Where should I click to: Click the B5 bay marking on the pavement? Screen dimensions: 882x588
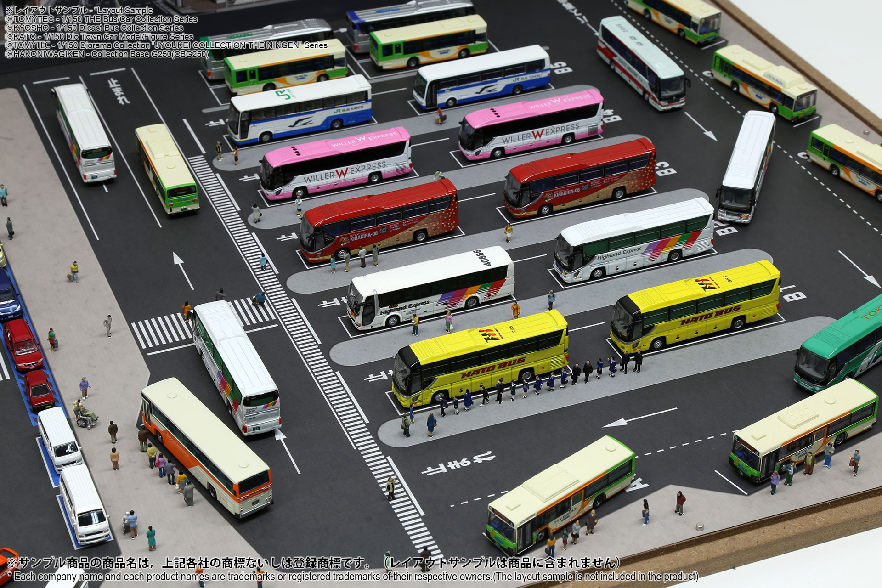(x=562, y=68)
